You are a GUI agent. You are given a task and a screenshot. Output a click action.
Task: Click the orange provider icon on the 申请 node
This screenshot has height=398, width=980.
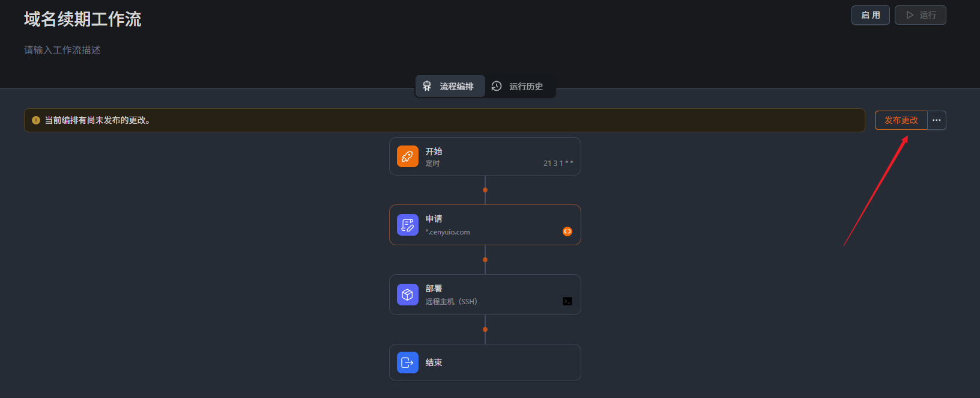click(x=567, y=231)
